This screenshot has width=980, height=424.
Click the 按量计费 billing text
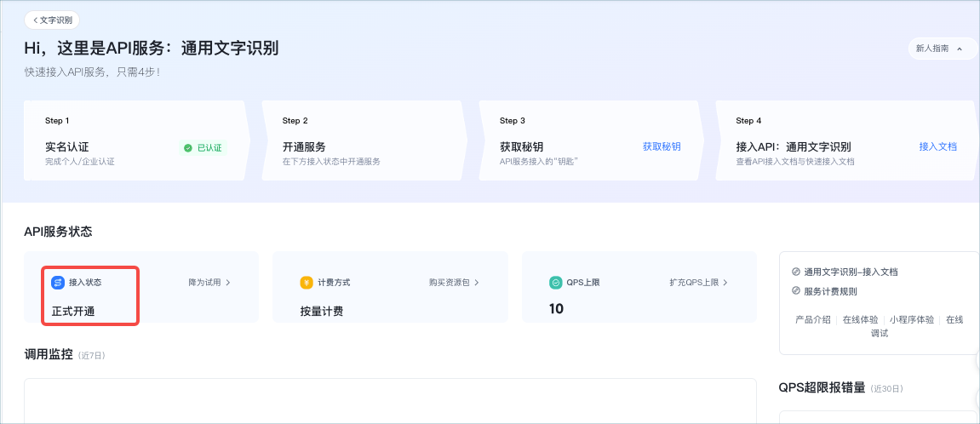point(321,311)
